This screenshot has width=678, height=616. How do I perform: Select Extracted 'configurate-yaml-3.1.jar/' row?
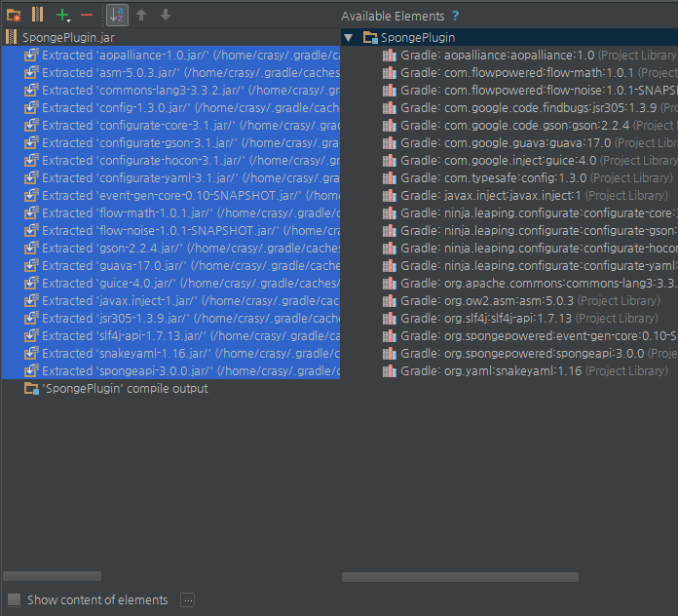(x=170, y=177)
